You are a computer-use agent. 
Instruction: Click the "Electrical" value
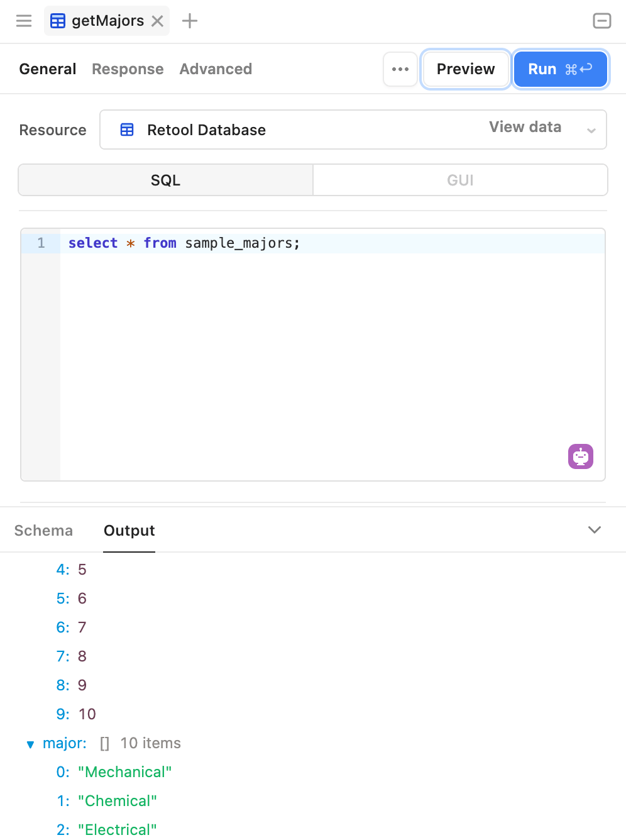point(118,830)
